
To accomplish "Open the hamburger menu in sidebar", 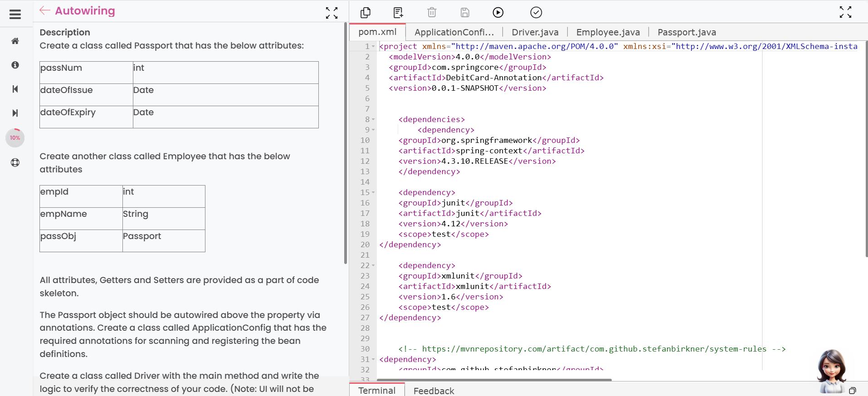I will point(15,14).
